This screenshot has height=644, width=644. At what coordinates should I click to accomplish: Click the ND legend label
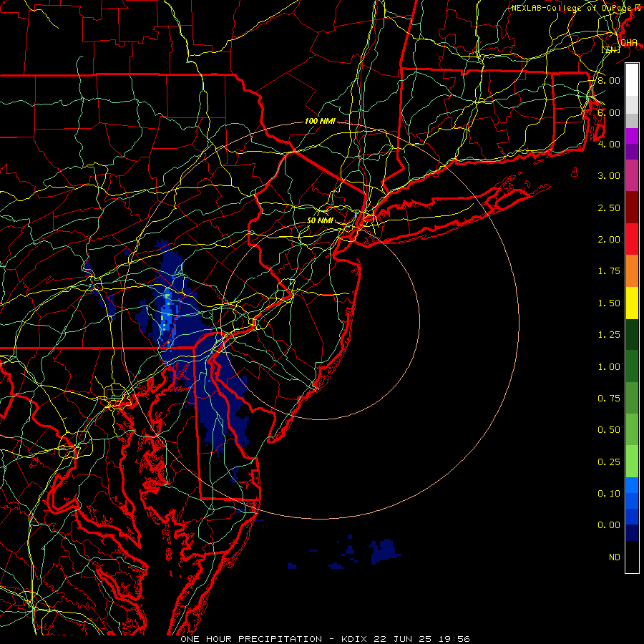(x=615, y=557)
